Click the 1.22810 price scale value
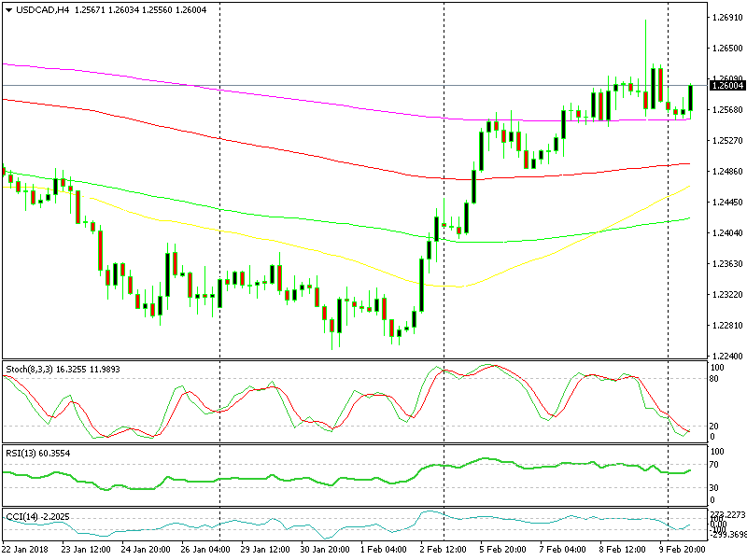This screenshot has width=747, height=560. coord(727,326)
